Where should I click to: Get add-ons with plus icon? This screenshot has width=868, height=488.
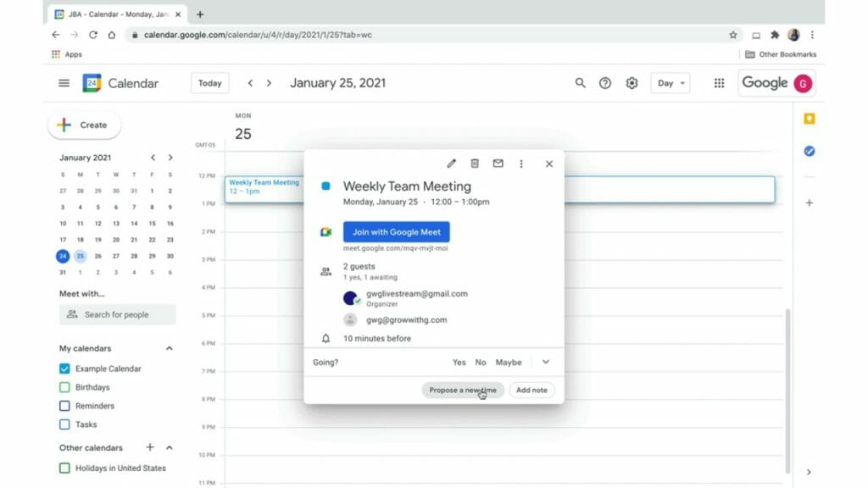coord(810,202)
